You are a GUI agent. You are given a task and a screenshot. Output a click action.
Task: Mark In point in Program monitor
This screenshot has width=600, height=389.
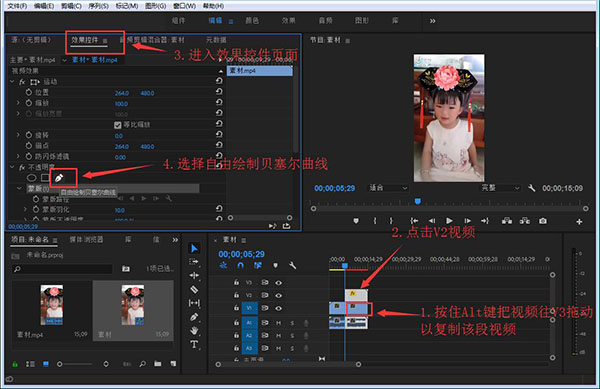pos(375,221)
